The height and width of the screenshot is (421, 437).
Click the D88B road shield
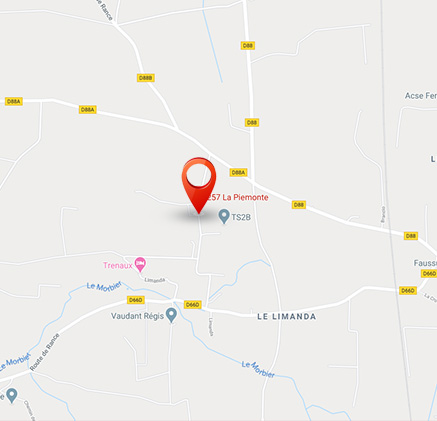146,78
